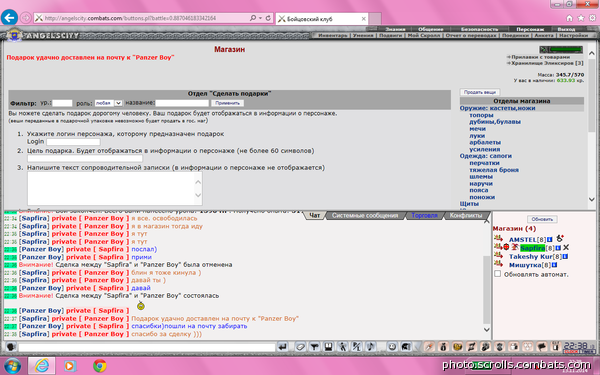Click the gift recipient Login field
The height and width of the screenshot is (375, 600).
pyautogui.click(x=73, y=142)
